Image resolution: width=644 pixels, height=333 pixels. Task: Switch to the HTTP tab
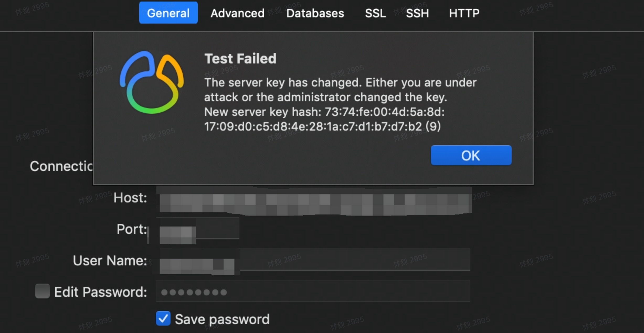464,13
